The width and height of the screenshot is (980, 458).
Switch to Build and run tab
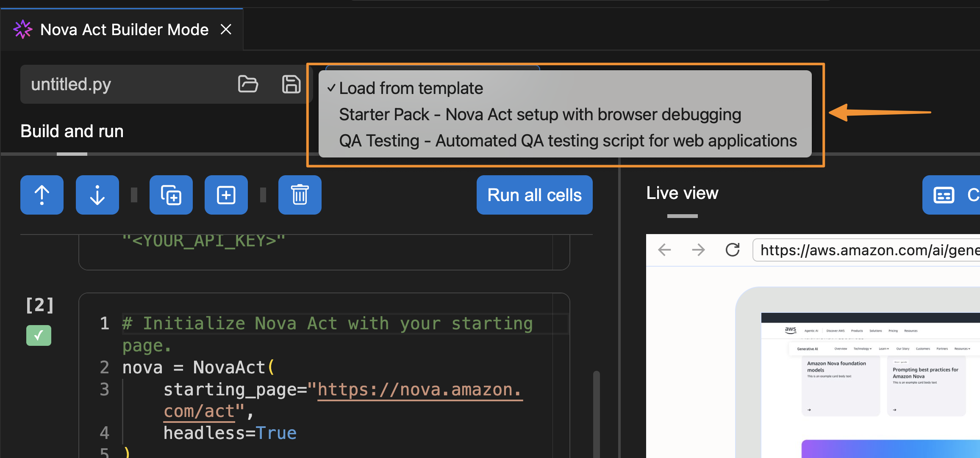pos(72,132)
